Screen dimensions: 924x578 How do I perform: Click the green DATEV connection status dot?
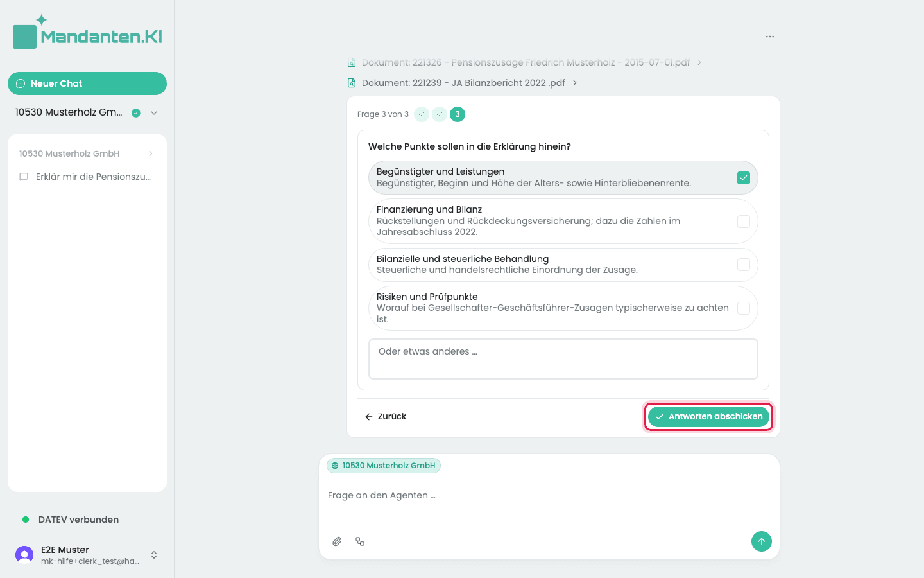tap(26, 520)
